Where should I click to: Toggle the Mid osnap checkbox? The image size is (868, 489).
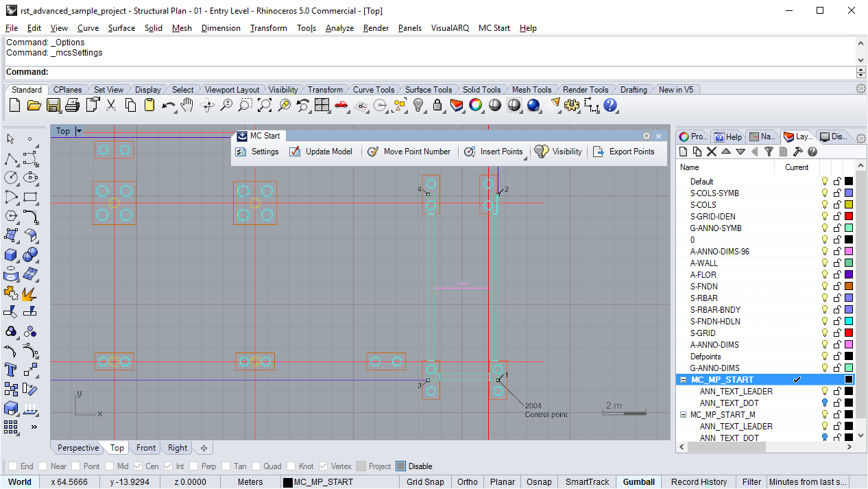109,466
